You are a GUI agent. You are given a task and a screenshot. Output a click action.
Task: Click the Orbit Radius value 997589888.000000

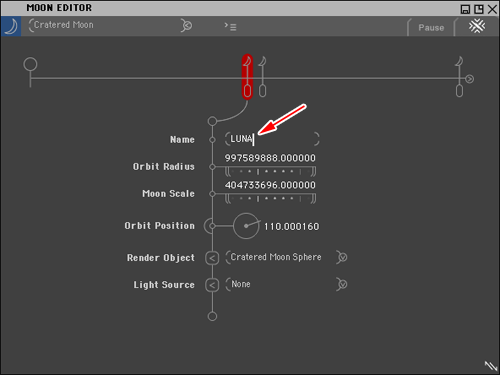[x=270, y=158]
